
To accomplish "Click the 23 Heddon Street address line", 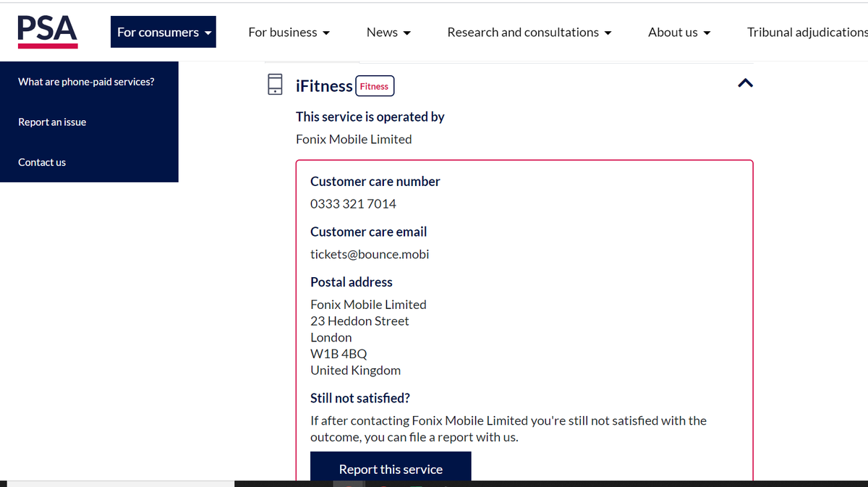I will pyautogui.click(x=359, y=321).
